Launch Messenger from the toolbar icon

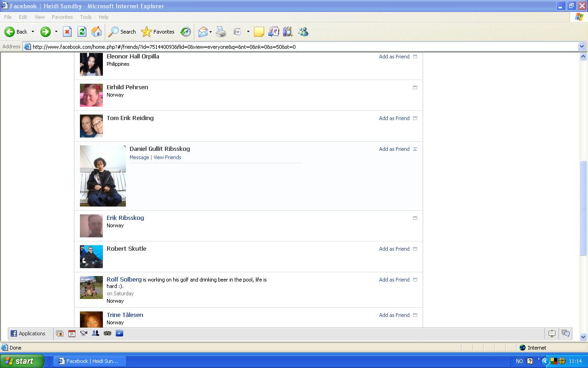click(x=303, y=32)
